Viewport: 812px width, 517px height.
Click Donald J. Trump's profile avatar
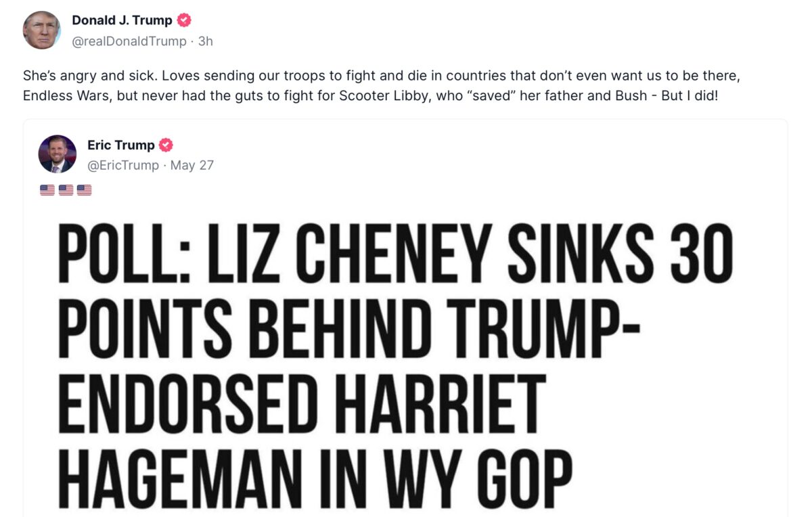[x=42, y=30]
